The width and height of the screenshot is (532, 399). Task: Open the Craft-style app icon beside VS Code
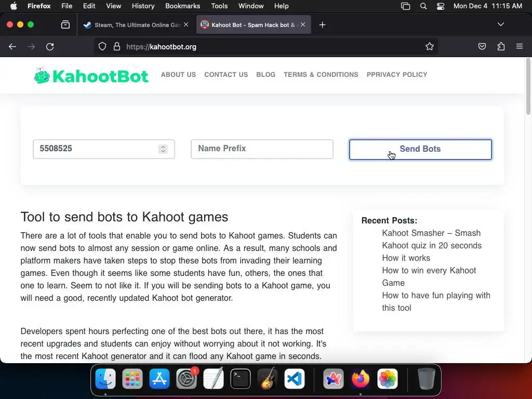pyautogui.click(x=333, y=379)
